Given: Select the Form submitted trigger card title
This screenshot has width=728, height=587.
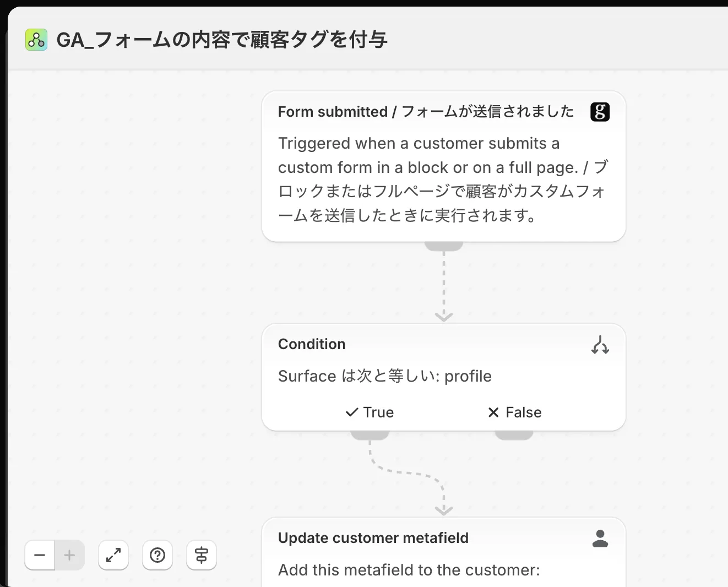Looking at the screenshot, I should pos(426,112).
